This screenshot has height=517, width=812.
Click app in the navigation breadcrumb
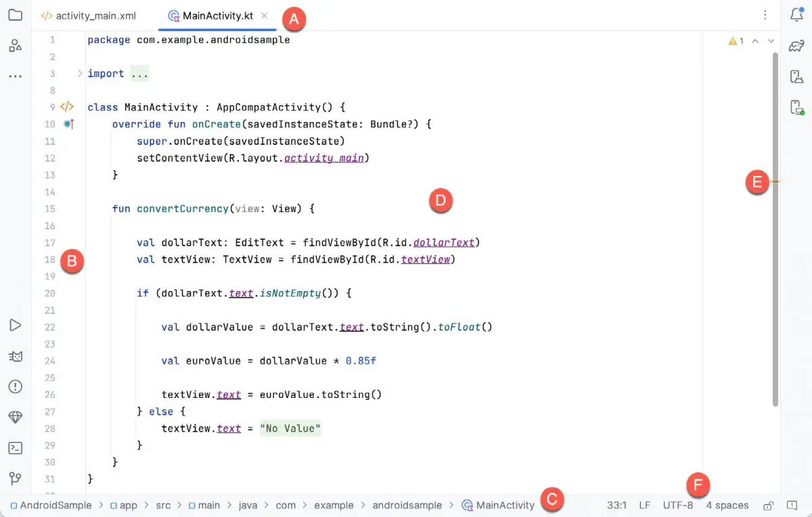123,505
